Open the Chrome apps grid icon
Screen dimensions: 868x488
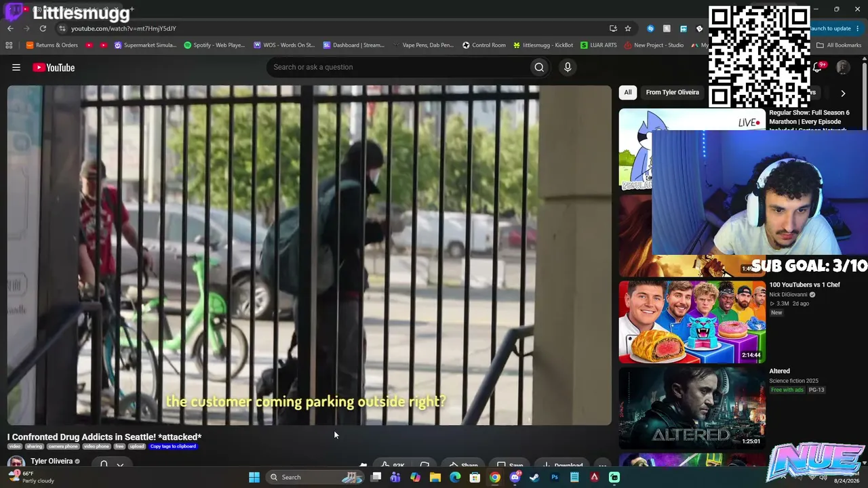9,45
